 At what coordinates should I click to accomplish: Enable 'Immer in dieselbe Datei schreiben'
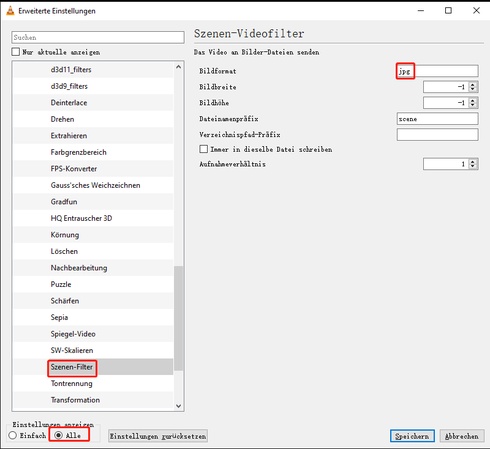(x=204, y=149)
